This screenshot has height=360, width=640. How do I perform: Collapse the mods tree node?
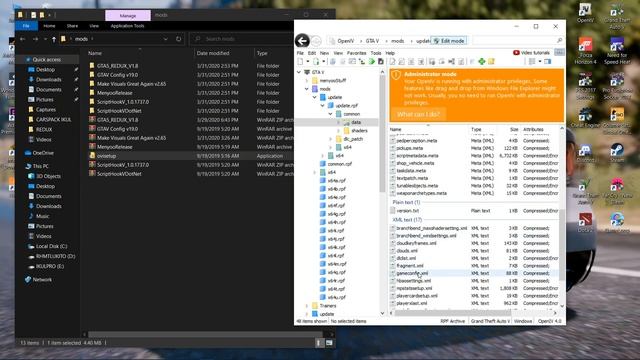(307, 89)
